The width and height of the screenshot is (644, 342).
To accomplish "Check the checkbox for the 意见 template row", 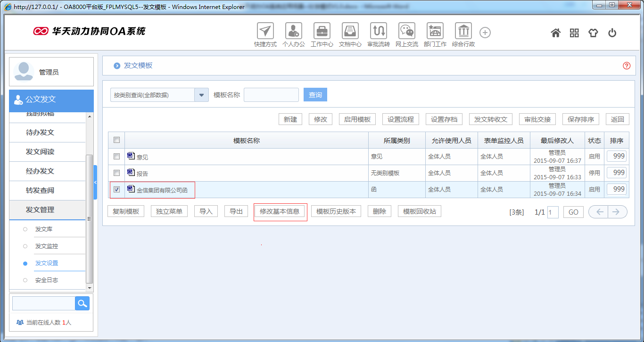I will tap(116, 156).
